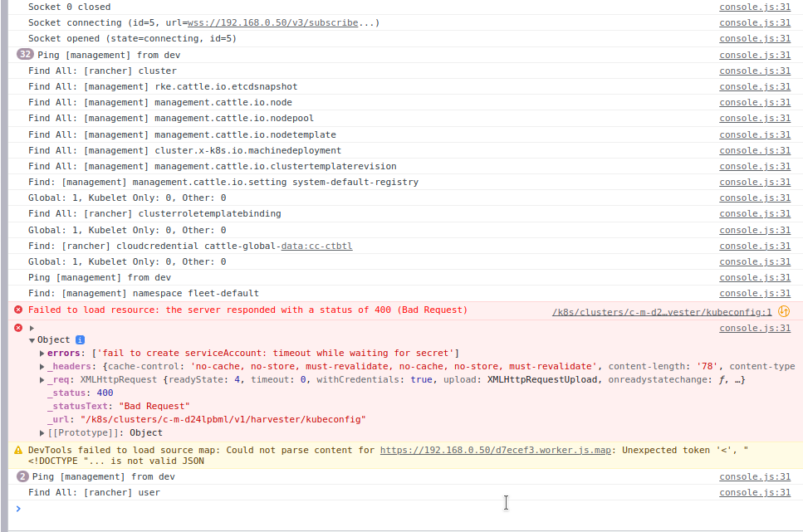Click the "2" repeat badge on the lower Ping message
This screenshot has height=532, width=803.
(x=21, y=476)
